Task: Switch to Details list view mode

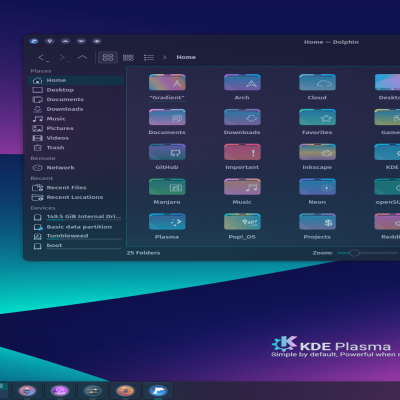Action: (x=149, y=58)
